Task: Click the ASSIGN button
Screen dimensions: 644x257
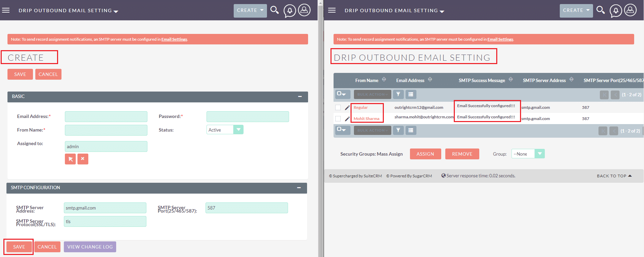Action: 425,154
